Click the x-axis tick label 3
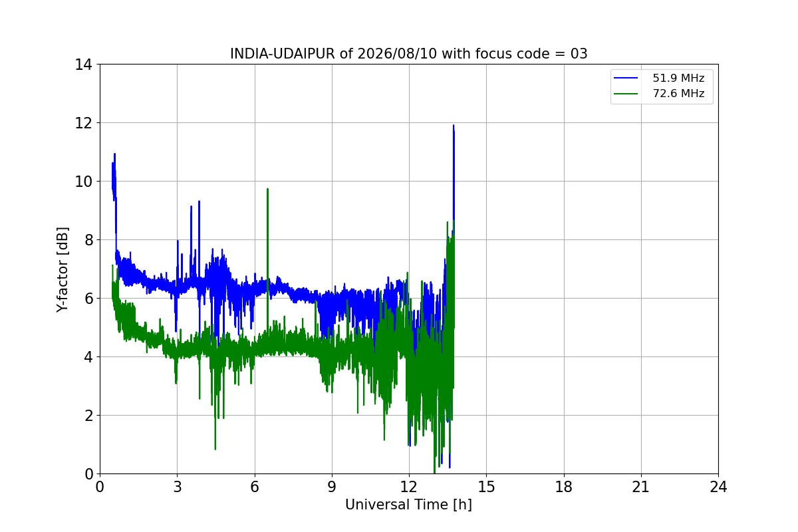The image size is (798, 532). click(x=177, y=487)
